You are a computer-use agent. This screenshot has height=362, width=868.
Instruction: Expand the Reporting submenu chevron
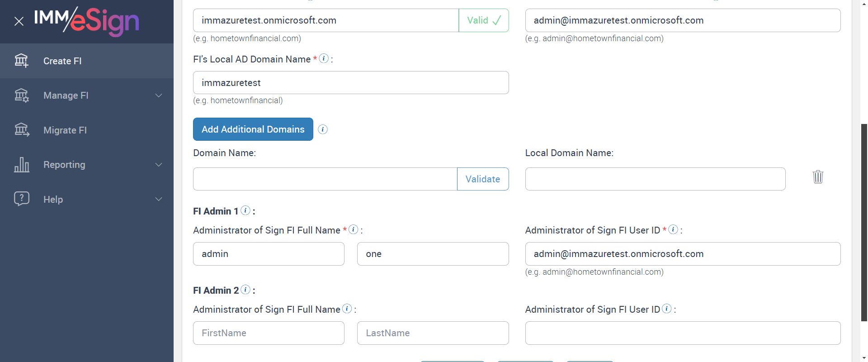tap(159, 165)
